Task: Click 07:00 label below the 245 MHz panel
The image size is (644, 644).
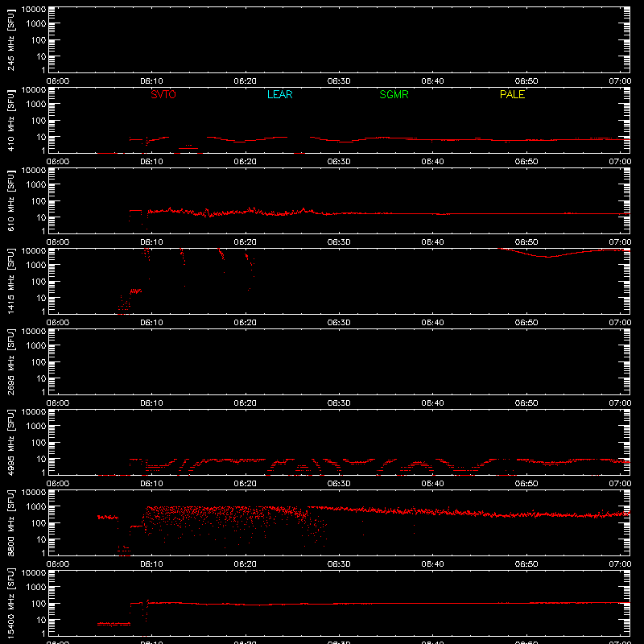Action: tap(620, 81)
